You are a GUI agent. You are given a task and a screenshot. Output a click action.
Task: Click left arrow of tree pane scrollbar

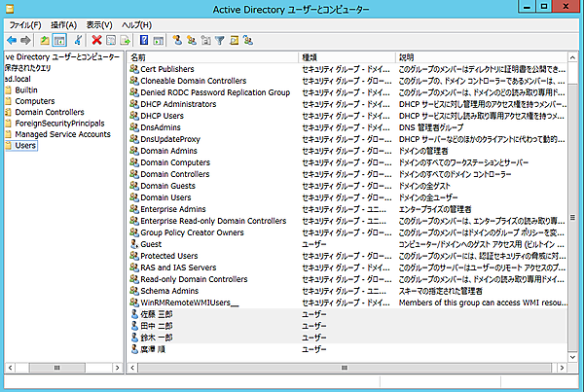pos(10,368)
